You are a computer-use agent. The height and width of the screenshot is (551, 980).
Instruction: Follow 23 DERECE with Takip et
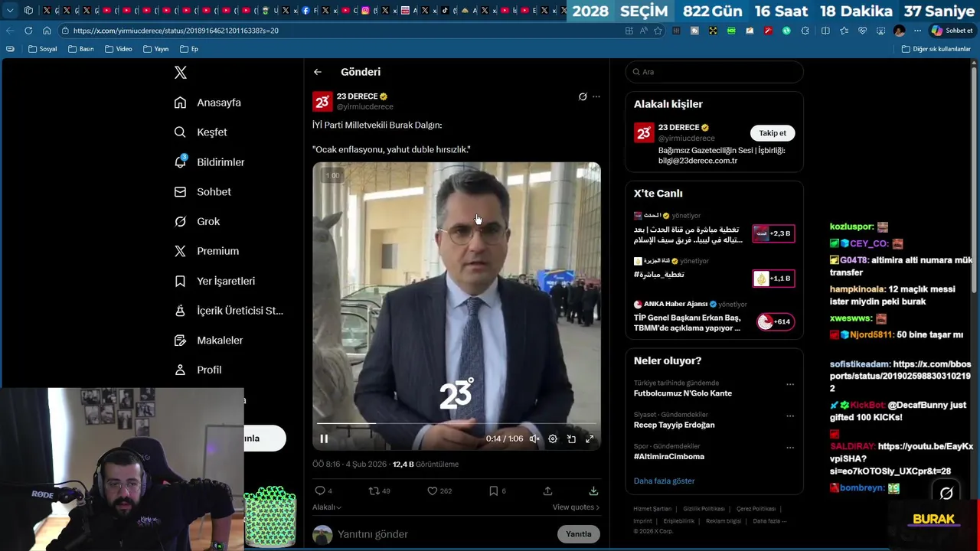pyautogui.click(x=773, y=133)
